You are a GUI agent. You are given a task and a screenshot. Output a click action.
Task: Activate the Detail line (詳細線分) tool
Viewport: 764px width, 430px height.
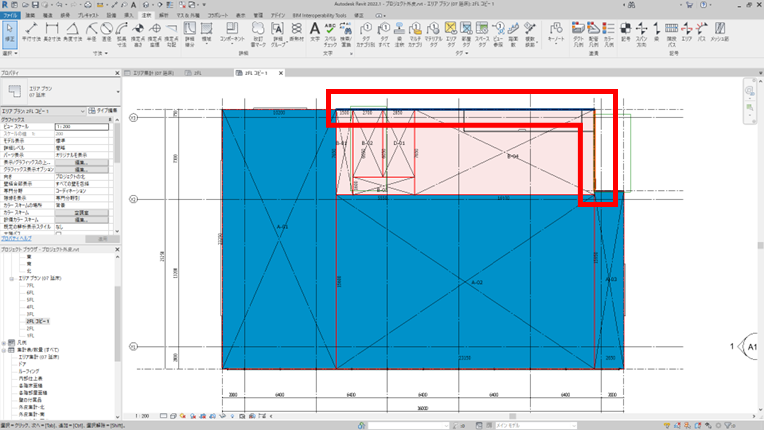(190, 35)
